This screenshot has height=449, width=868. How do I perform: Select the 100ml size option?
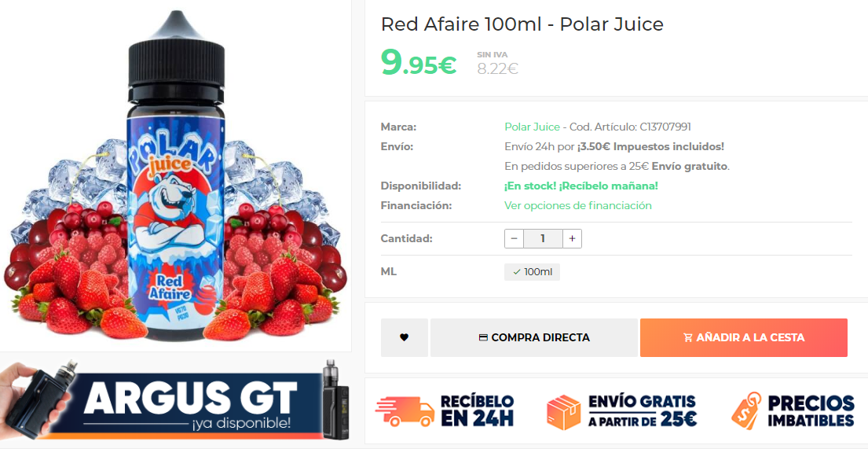(532, 272)
